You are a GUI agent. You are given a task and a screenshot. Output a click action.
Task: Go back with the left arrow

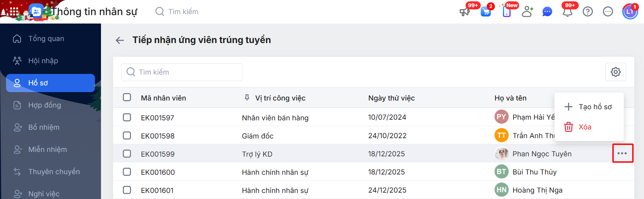[120, 40]
